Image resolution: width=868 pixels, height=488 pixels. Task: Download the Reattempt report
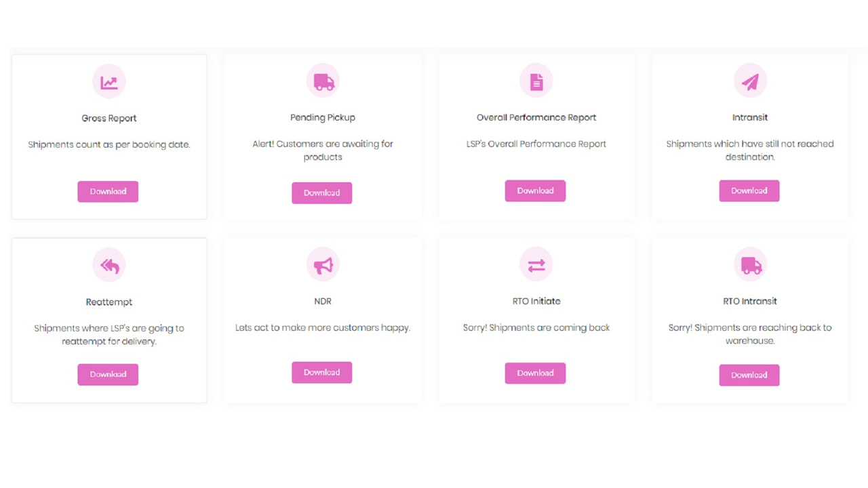pos(108,374)
